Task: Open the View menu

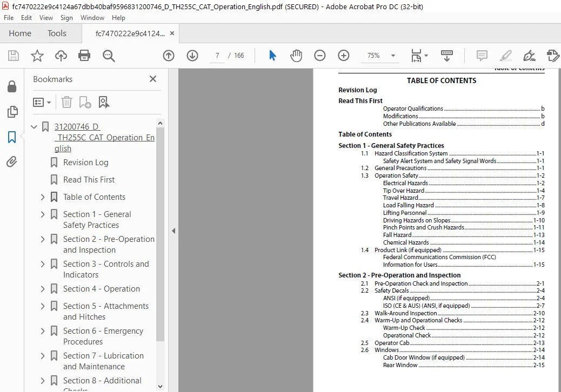Action: coord(46,17)
